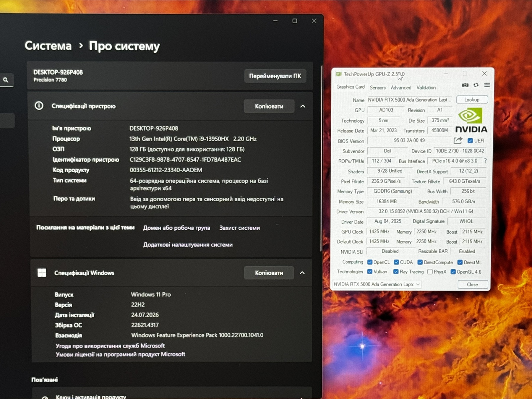Image resolution: width=532 pixels, height=399 pixels.
Task: Collapse the Специфікації Windows section
Action: 302,273
